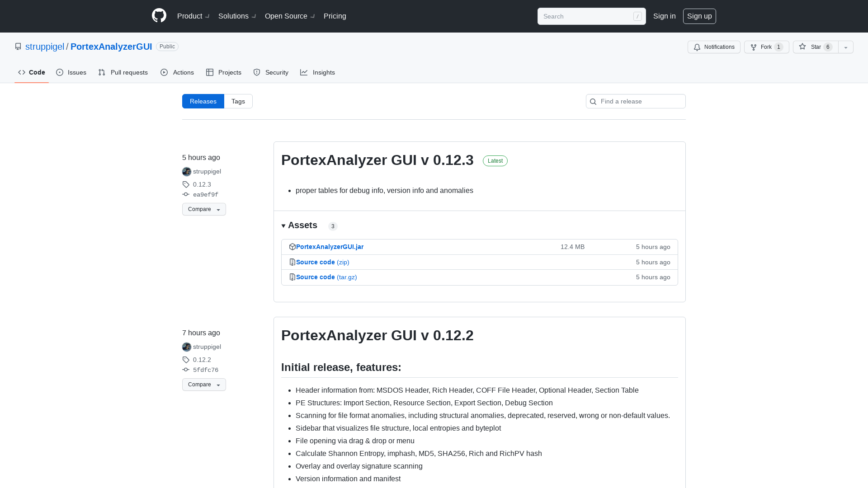Open the 0.12.2 tag link
Viewport: 868px width, 488px height.
(x=202, y=360)
